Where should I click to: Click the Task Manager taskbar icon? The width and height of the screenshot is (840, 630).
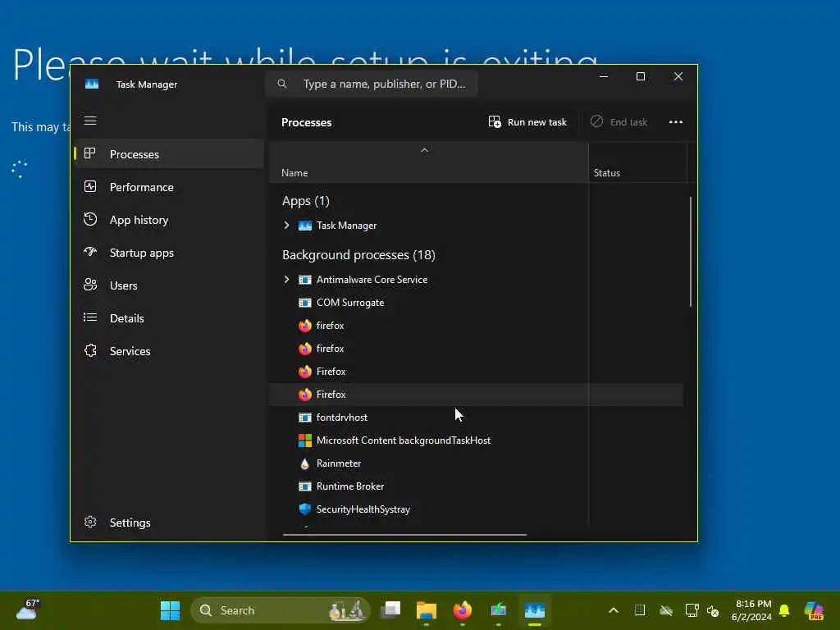[x=535, y=610]
